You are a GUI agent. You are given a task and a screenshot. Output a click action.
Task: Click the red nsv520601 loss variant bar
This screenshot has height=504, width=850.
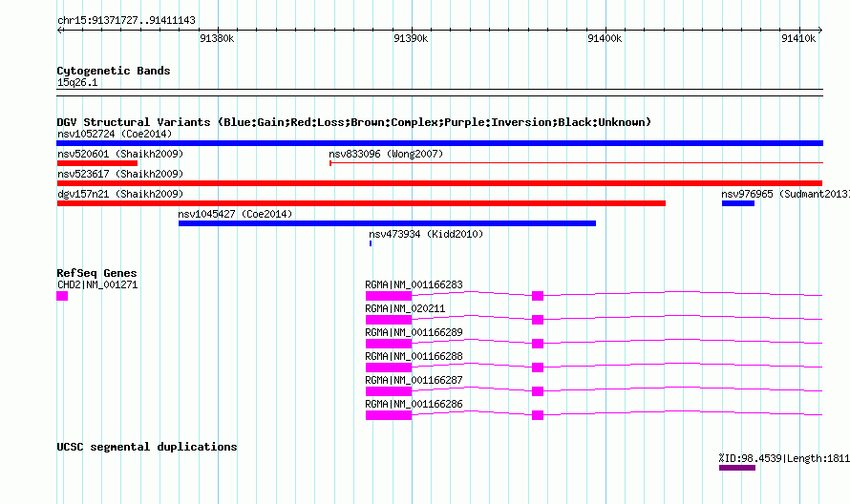[x=97, y=163]
